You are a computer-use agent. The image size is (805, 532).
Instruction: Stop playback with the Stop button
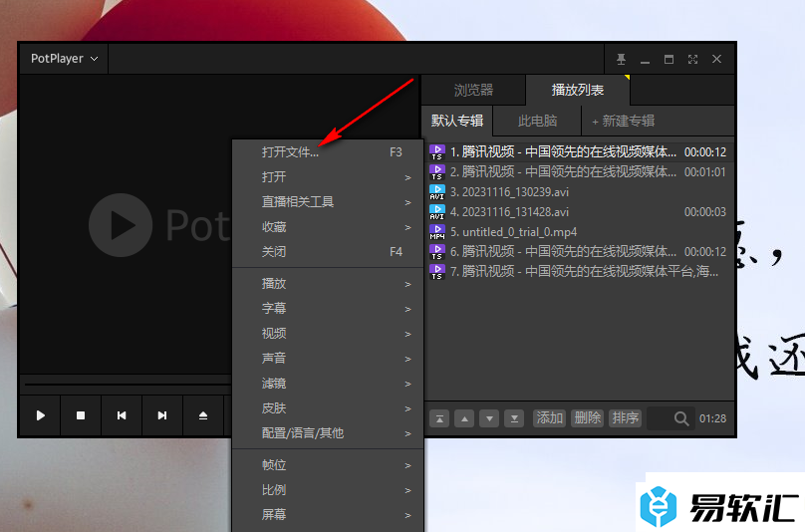point(81,414)
